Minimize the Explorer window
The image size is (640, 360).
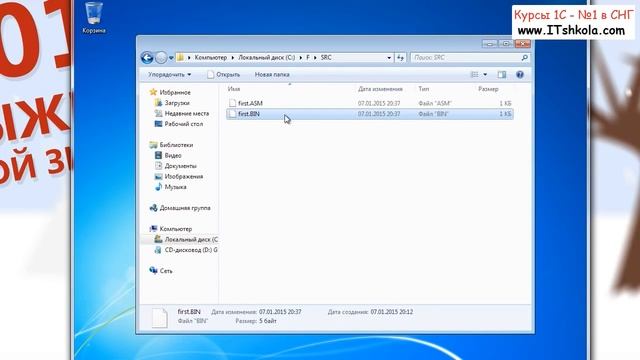click(x=489, y=43)
